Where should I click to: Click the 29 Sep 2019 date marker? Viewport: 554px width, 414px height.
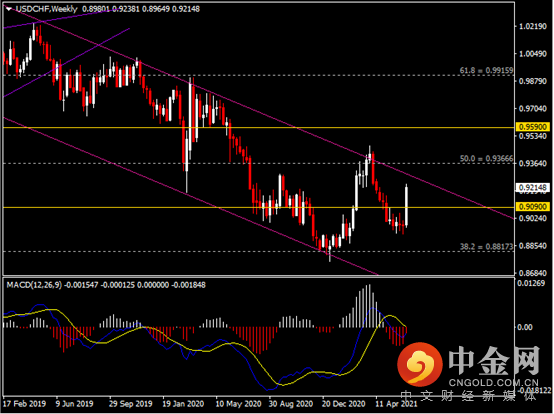tap(131, 403)
